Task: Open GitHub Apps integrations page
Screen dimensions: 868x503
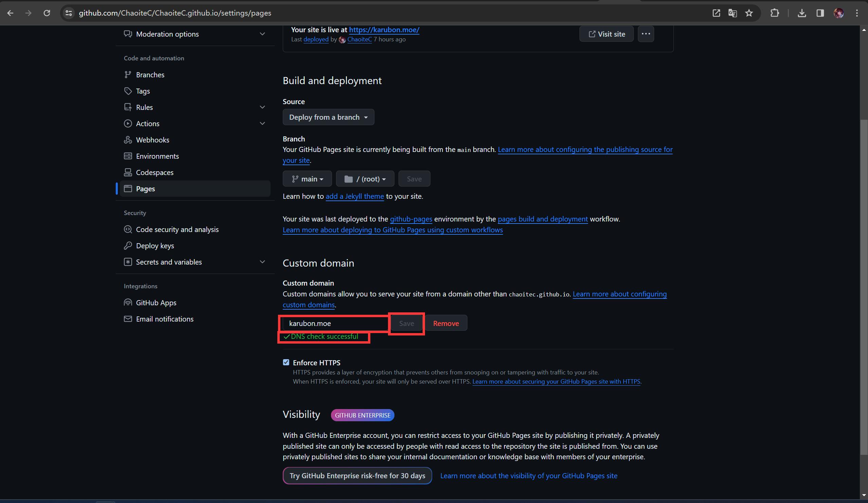Action: 156,303
